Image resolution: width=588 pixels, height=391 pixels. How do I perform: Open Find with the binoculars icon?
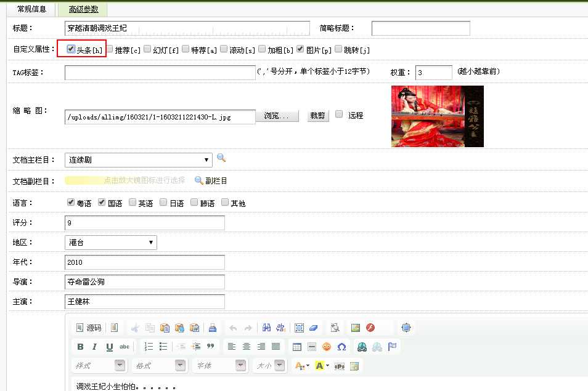[266, 328]
